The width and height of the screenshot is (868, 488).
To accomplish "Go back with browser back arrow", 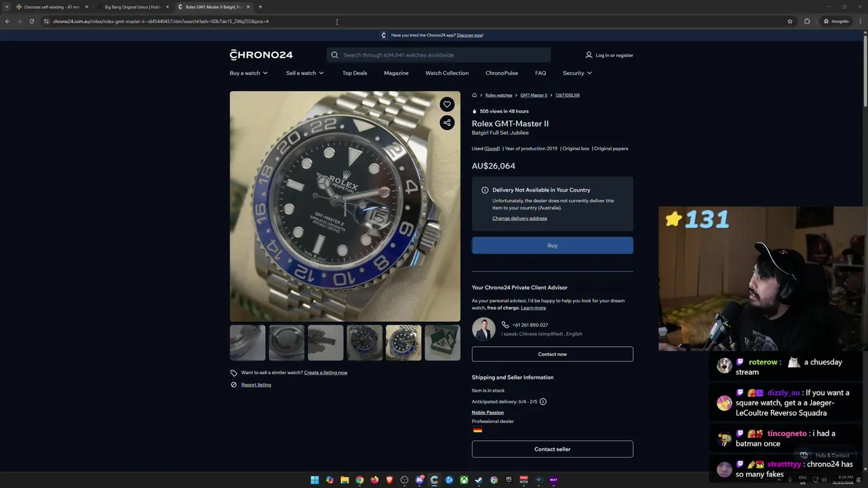I will (7, 21).
